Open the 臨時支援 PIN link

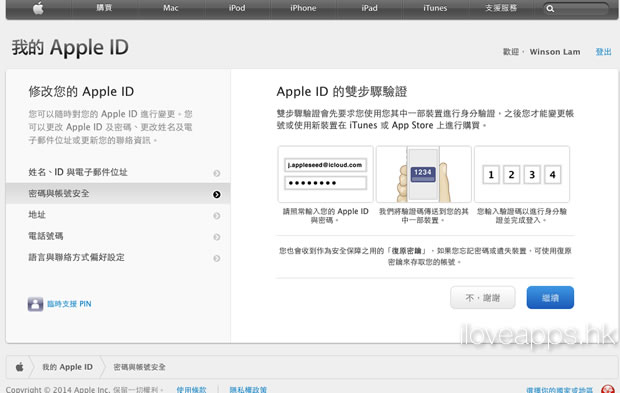click(69, 304)
